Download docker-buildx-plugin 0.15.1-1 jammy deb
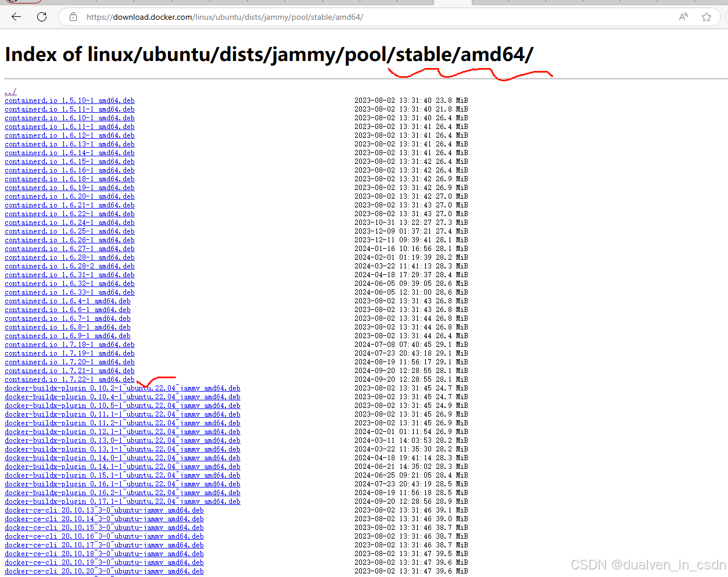The image size is (728, 577). point(123,475)
